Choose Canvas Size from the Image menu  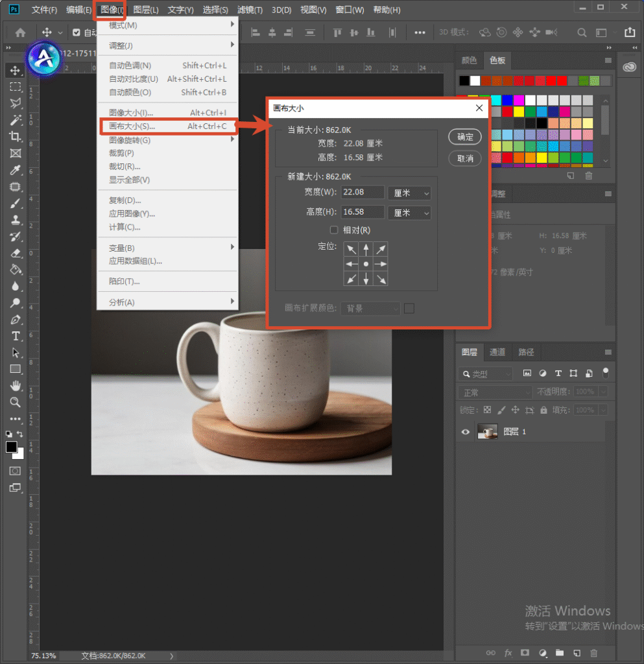pos(168,126)
